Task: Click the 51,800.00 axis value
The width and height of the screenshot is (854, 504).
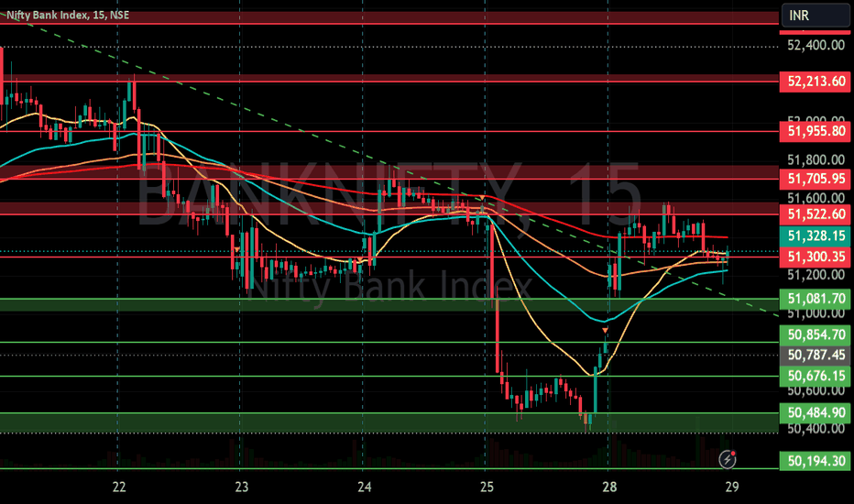Action: click(x=816, y=160)
